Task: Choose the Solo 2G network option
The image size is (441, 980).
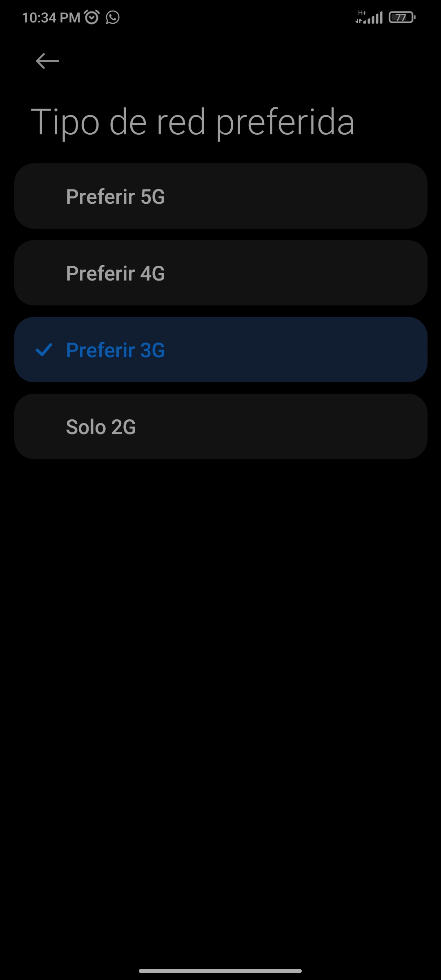Action: click(220, 426)
